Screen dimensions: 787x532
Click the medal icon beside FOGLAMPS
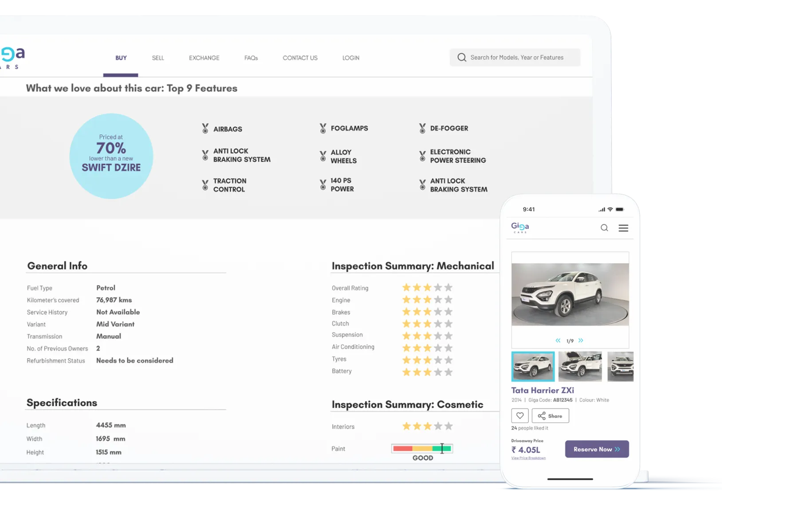(323, 128)
